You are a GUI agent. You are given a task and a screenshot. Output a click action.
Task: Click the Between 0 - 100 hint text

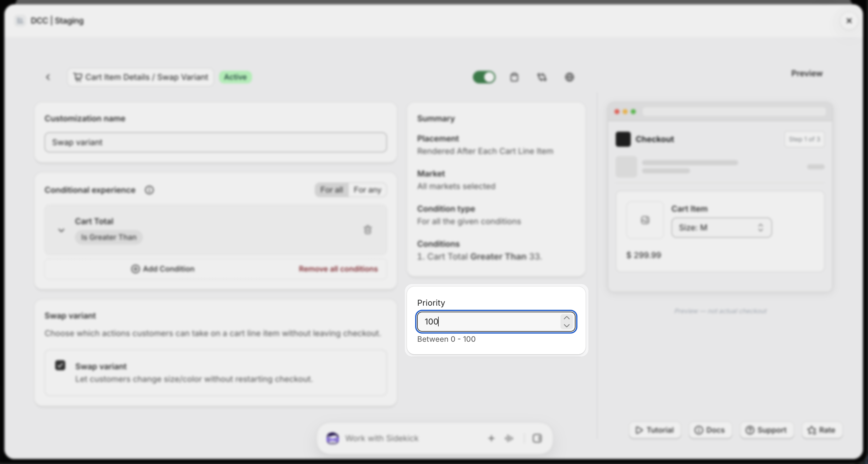(x=446, y=339)
